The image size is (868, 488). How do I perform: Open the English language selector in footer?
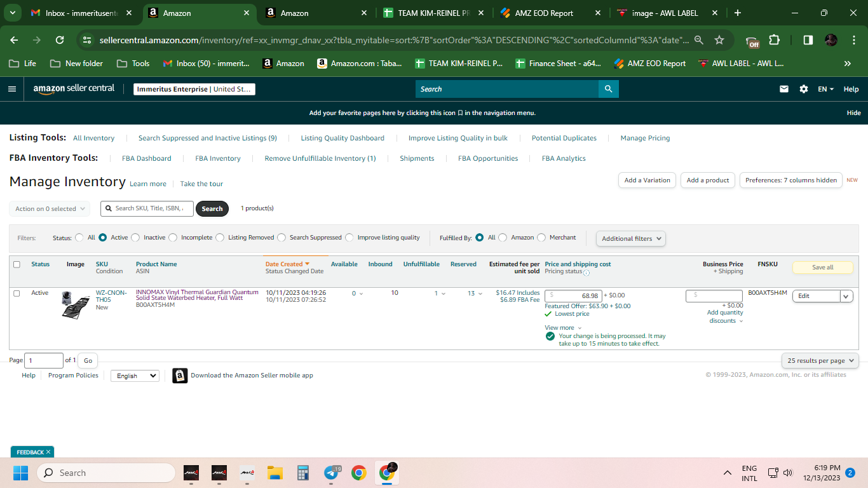click(x=135, y=376)
